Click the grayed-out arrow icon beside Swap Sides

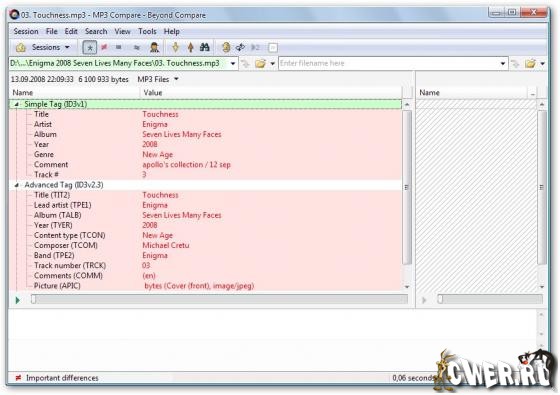[255, 47]
